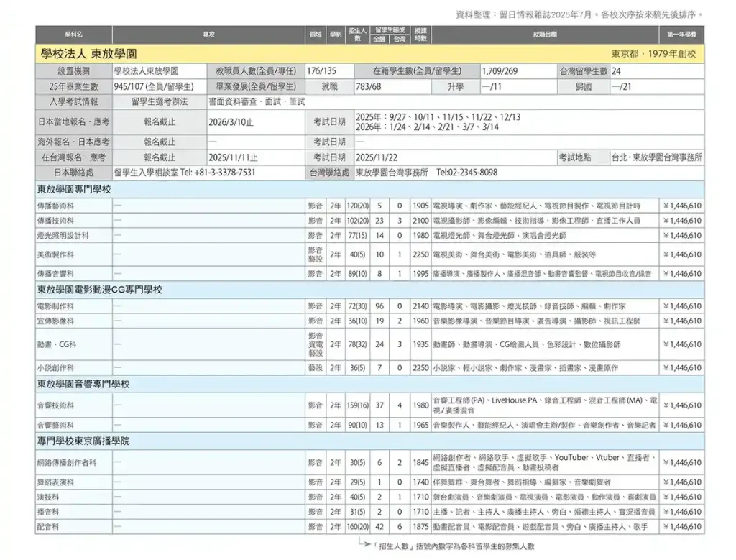Select the 傳播音響科 row name
This screenshot has height=560, width=736.
pos(56,274)
